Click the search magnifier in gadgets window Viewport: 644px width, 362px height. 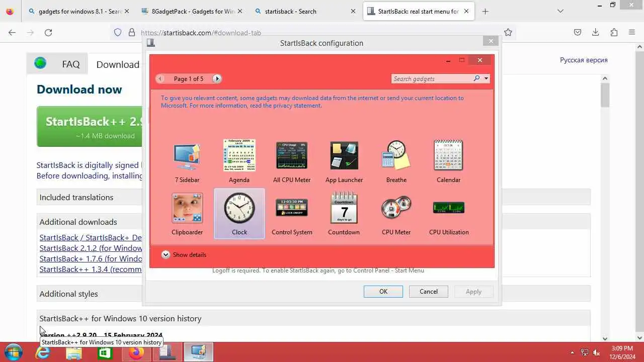point(476,78)
